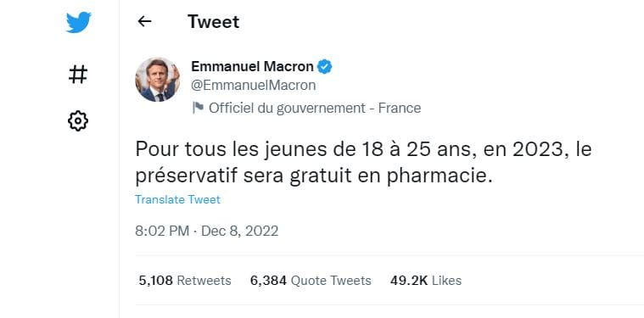Click the 49.2K like count number
Image resolution: width=644 pixels, height=318 pixels.
coord(409,281)
